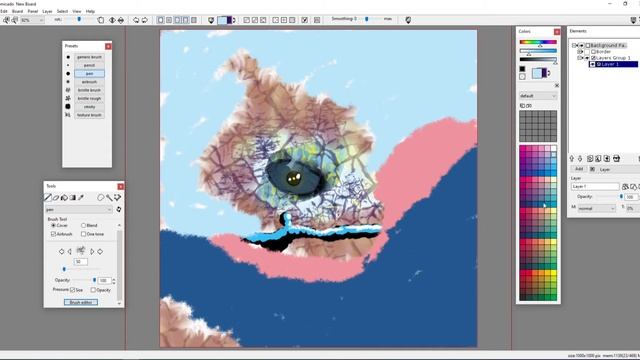Select the lasso selection tool

pos(100,198)
